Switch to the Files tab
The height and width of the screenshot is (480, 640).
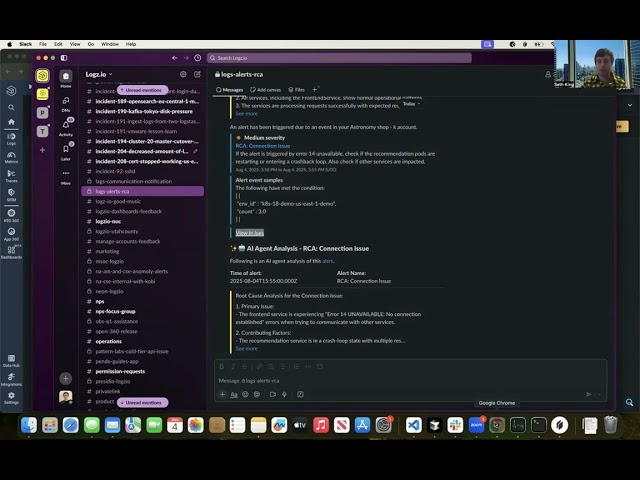pos(297,90)
